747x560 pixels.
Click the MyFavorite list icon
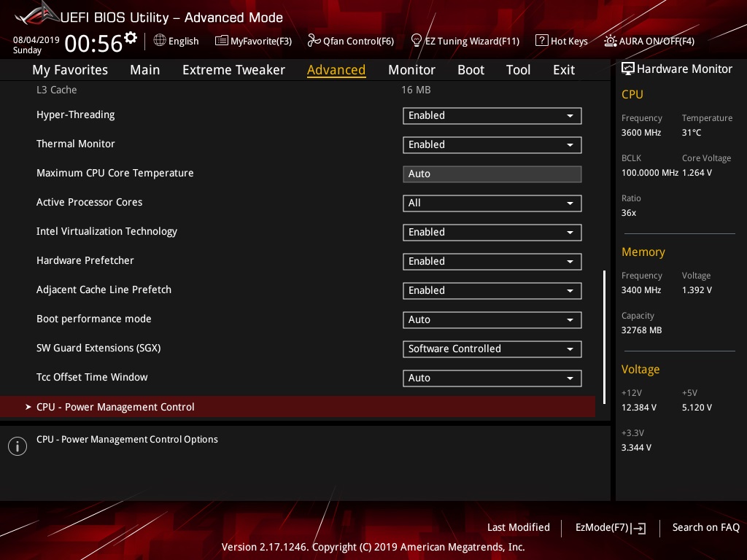222,41
